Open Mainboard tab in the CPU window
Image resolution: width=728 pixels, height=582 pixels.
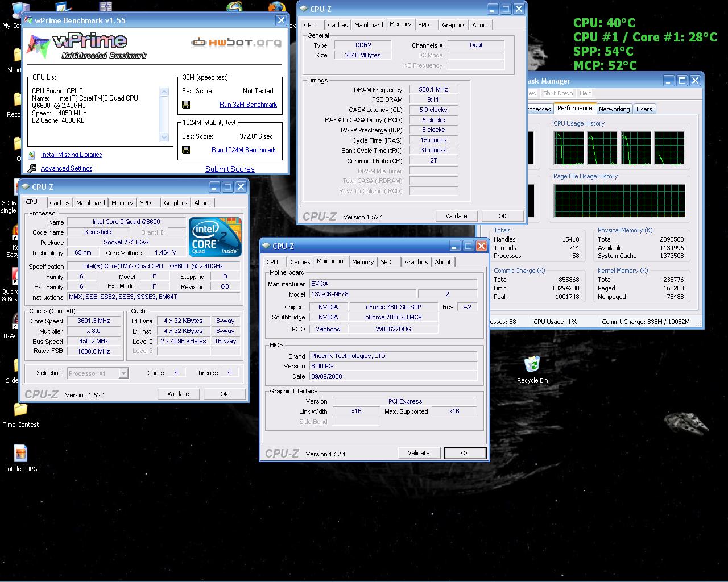point(90,203)
